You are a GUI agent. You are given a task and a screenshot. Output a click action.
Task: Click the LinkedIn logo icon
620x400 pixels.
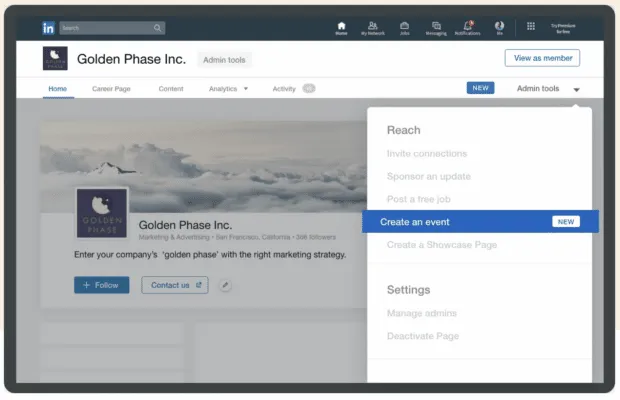[48, 28]
